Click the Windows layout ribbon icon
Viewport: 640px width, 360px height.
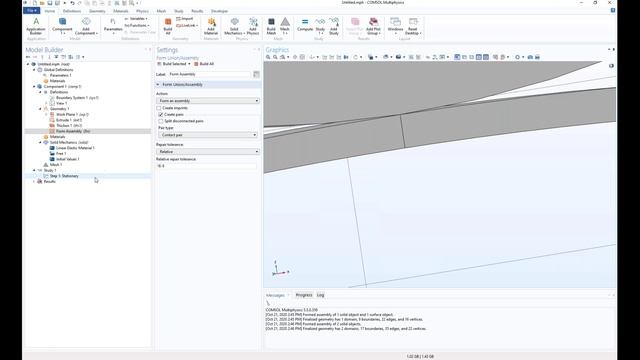396,26
